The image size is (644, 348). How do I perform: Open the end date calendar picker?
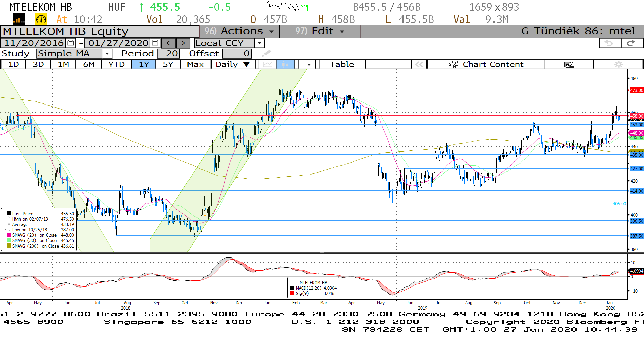[155, 43]
